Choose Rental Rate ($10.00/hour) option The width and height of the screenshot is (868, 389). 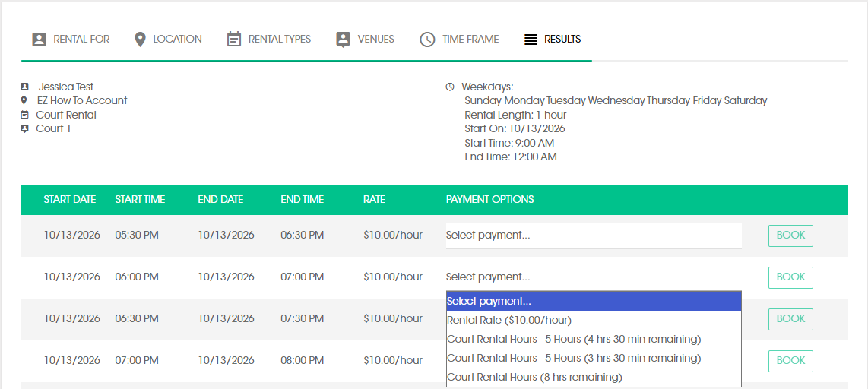pos(594,321)
